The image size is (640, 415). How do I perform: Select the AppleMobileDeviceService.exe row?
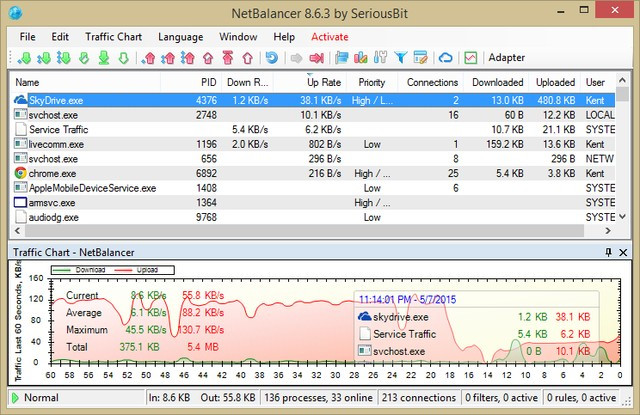coord(313,188)
